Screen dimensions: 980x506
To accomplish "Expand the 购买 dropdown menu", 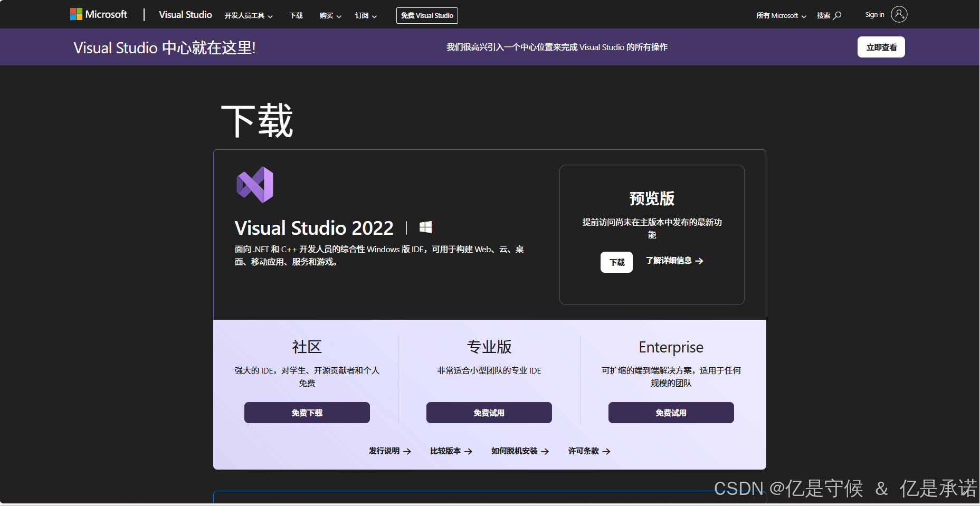I will (330, 15).
